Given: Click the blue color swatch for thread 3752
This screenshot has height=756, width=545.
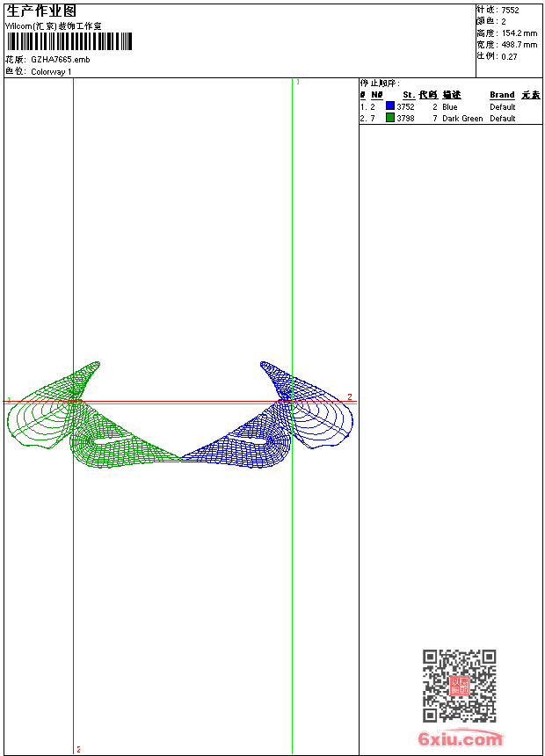Looking at the screenshot, I should (x=390, y=105).
